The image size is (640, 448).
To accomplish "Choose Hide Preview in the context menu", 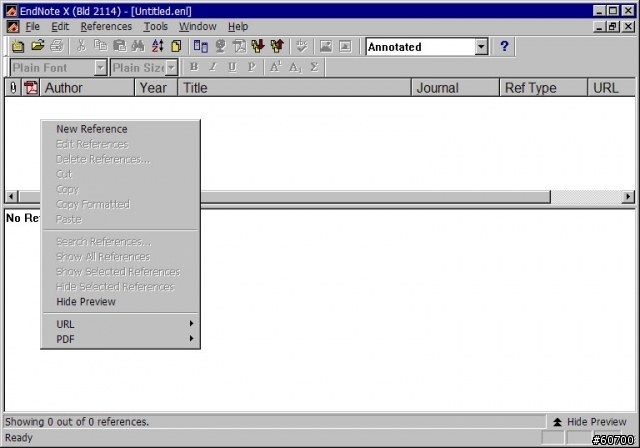I will pyautogui.click(x=120, y=302).
